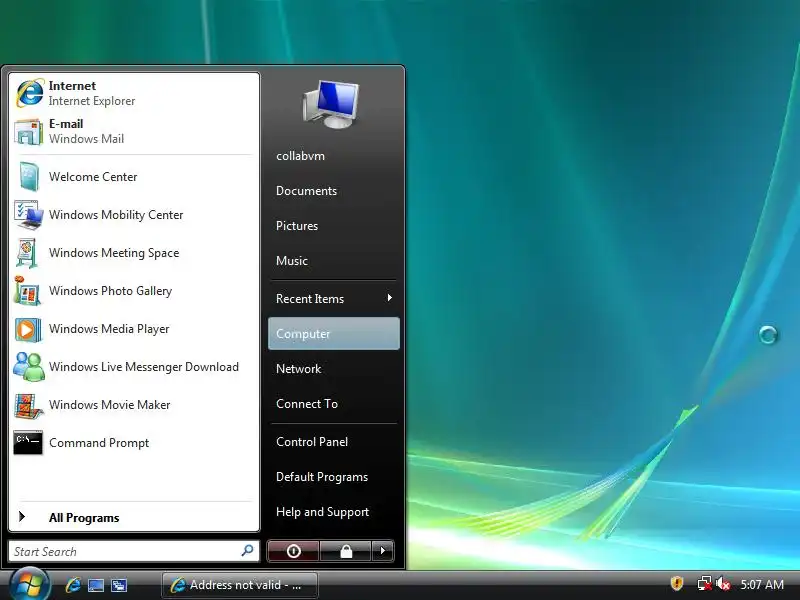Click the muted volume tray icon
The image size is (800, 600).
click(x=723, y=583)
